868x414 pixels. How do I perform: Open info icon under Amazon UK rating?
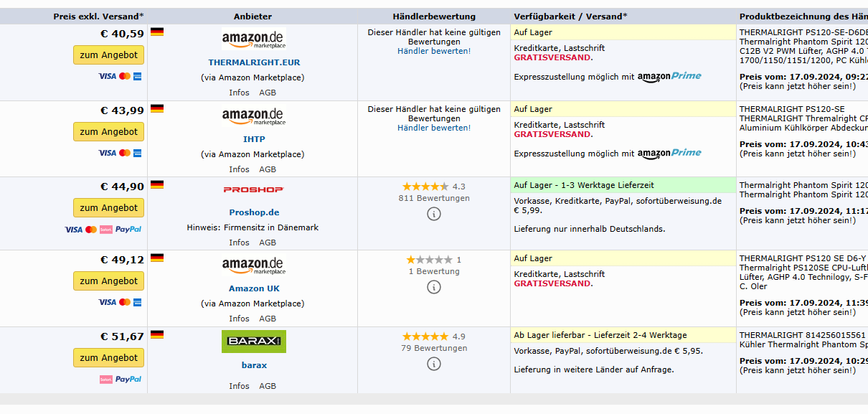coord(434,287)
